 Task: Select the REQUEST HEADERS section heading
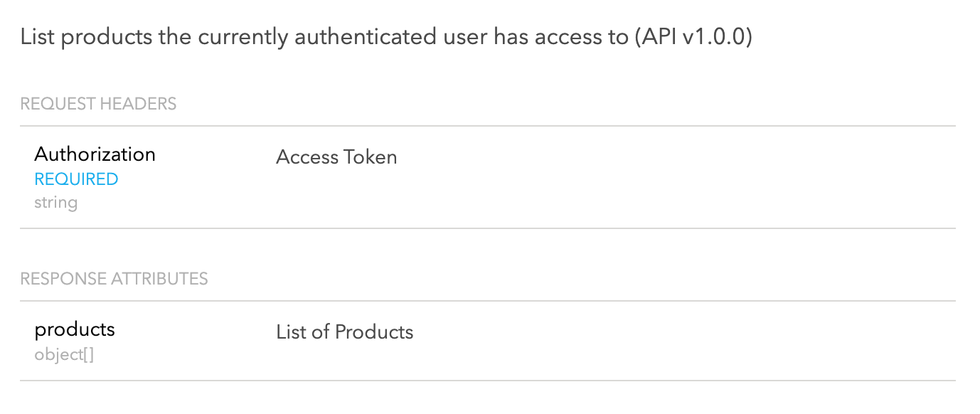tap(98, 104)
